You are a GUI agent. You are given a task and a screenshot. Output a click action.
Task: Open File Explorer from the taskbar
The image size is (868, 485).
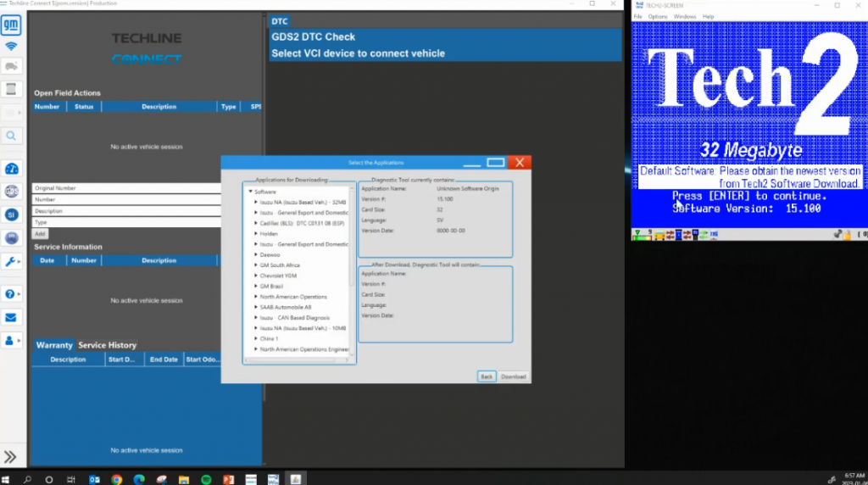184,479
